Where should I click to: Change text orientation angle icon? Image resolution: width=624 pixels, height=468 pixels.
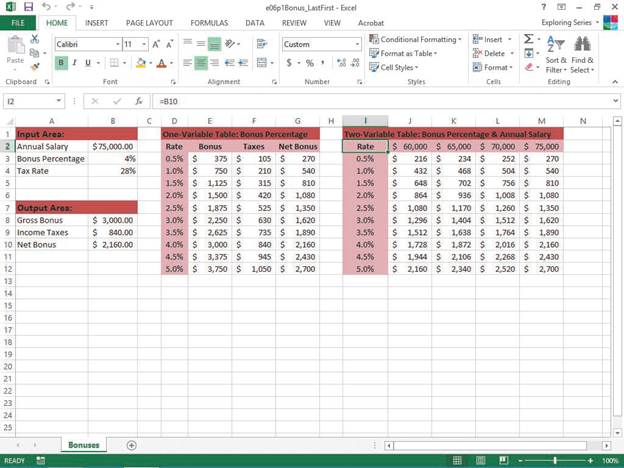(x=230, y=44)
